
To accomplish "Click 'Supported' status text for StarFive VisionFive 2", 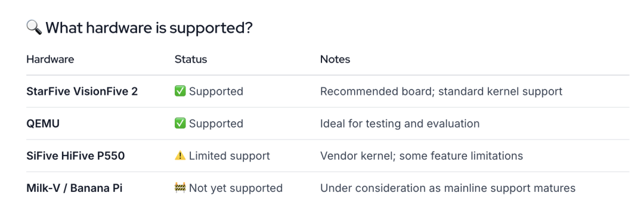I will (216, 91).
